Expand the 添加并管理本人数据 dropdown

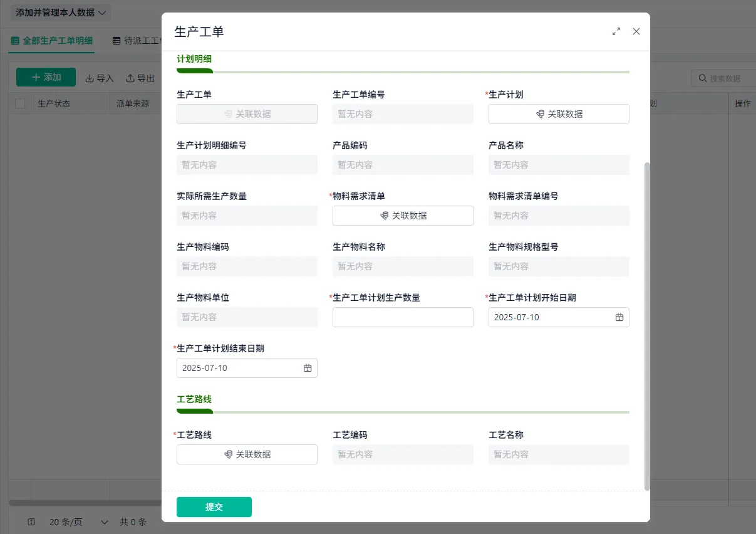point(61,13)
